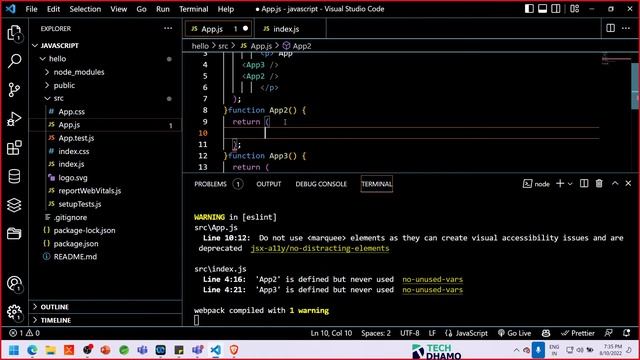This screenshot has height=360, width=640.
Task: Switch to the PROBLEMS tab
Action: [x=218, y=184]
